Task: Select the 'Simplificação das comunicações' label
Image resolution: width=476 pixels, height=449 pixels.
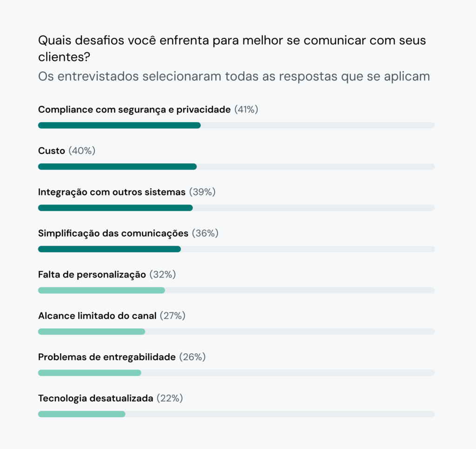Action: (113, 233)
